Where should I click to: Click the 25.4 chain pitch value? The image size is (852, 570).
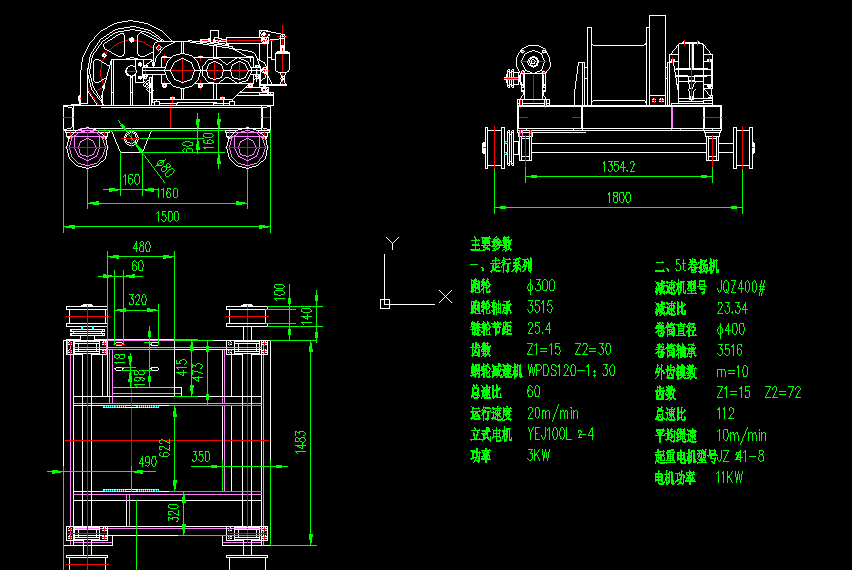coord(539,328)
